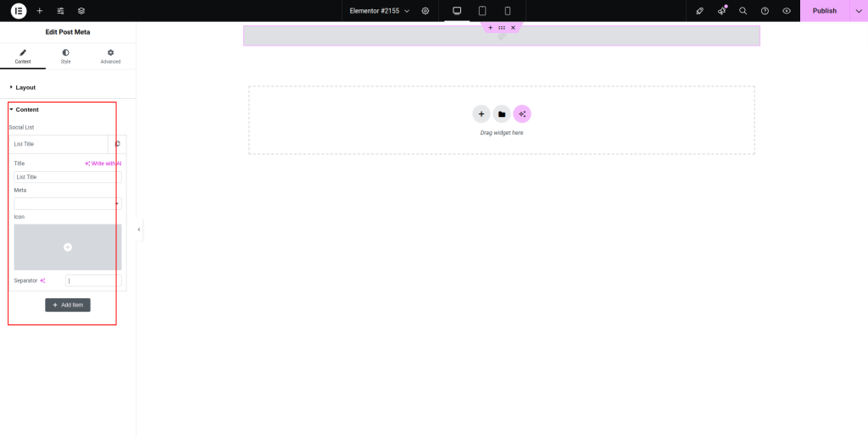Image resolution: width=868 pixels, height=437 pixels.
Task: Open the Structure layers navigator
Action: pyautogui.click(x=81, y=10)
